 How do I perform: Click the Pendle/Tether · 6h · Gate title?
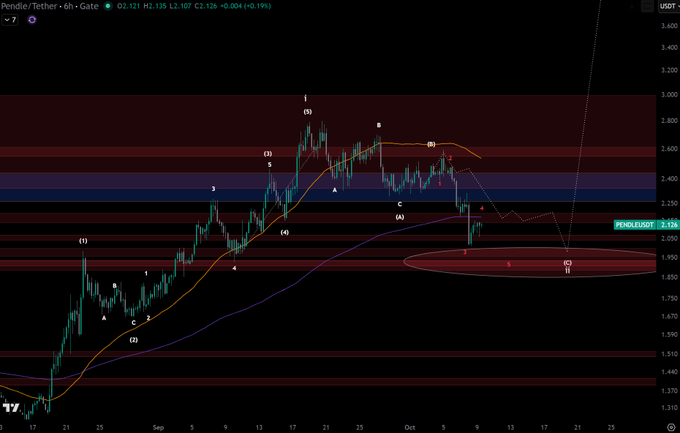tap(50, 6)
